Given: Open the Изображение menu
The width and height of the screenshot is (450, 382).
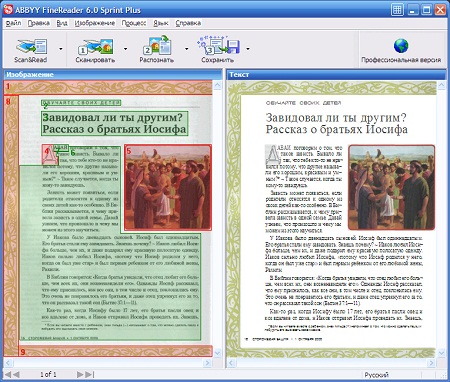Looking at the screenshot, I should [x=95, y=23].
